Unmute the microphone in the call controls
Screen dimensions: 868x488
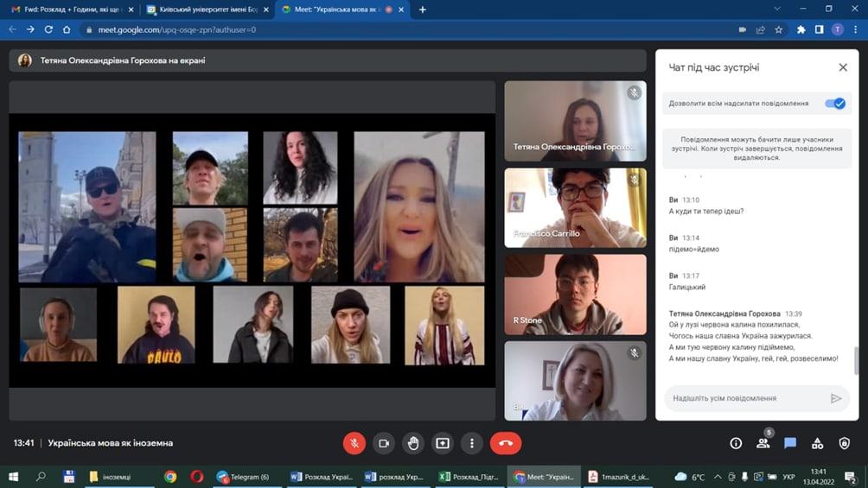354,443
